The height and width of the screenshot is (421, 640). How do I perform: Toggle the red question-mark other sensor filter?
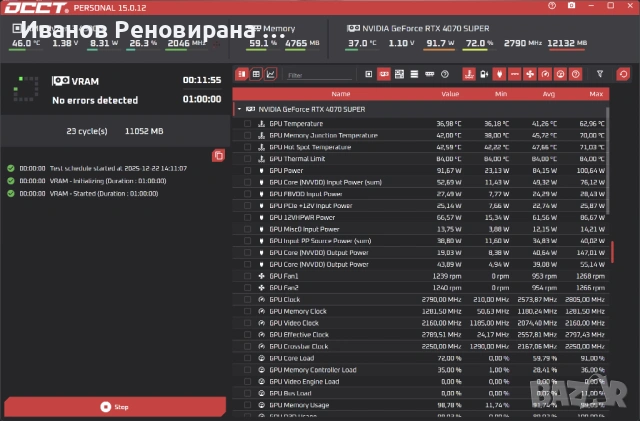[x=576, y=74]
